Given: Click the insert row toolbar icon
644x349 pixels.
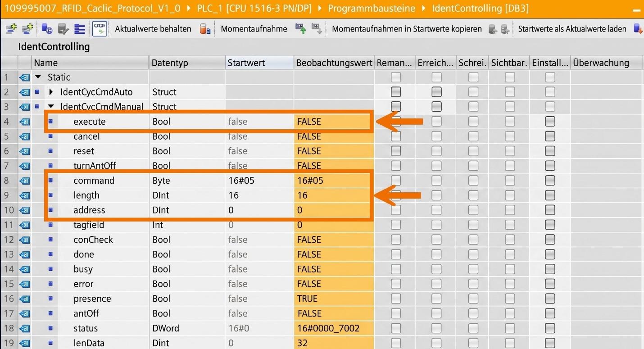Looking at the screenshot, I should coord(10,29).
